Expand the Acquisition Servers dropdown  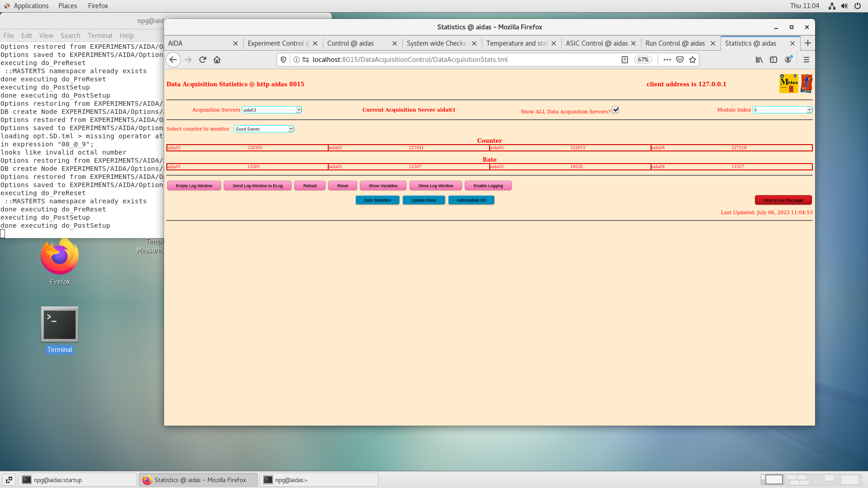272,110
